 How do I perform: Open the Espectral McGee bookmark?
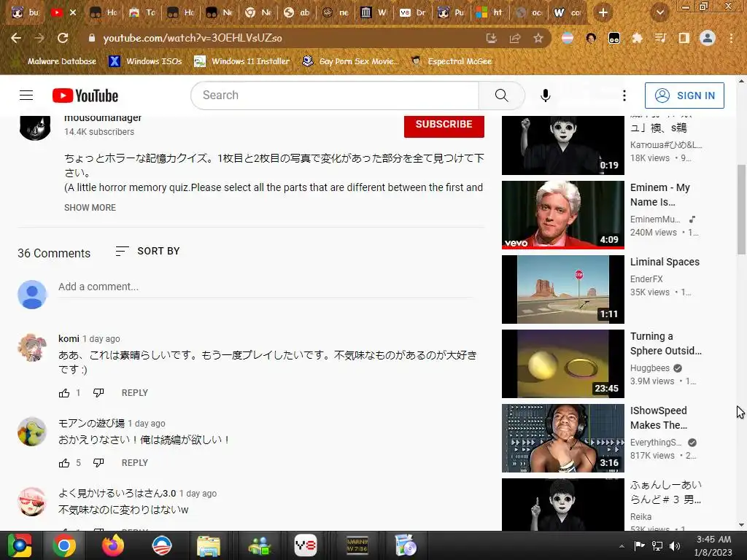click(451, 61)
